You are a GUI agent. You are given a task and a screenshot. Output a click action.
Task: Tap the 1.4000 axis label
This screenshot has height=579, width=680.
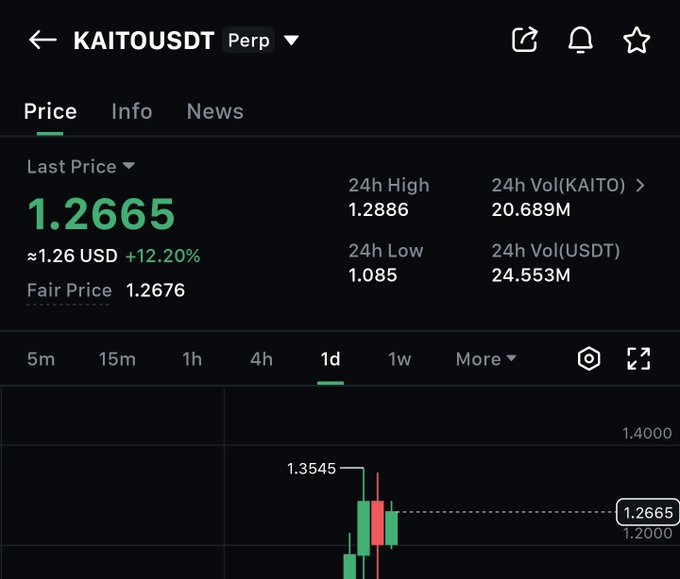(x=647, y=433)
